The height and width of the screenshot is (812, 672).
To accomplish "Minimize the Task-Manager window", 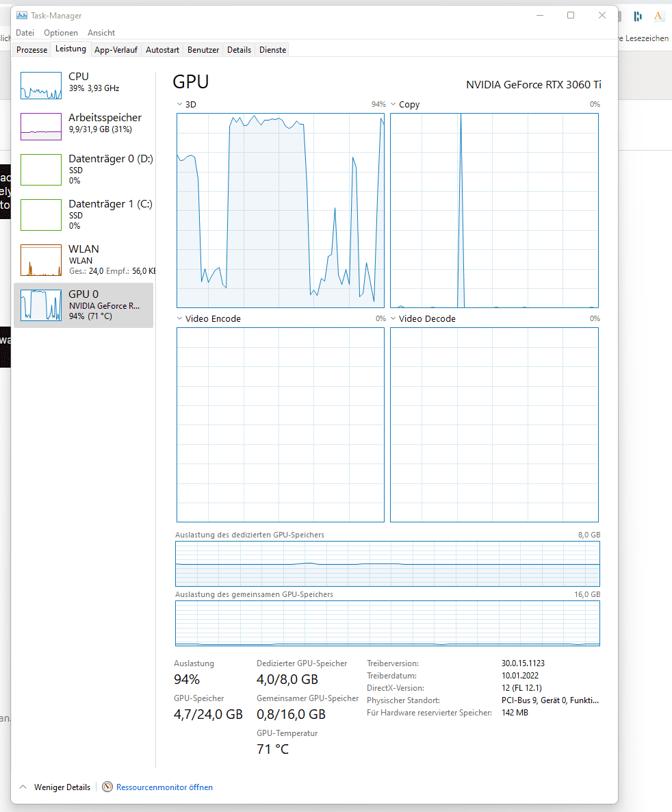I will pos(540,16).
